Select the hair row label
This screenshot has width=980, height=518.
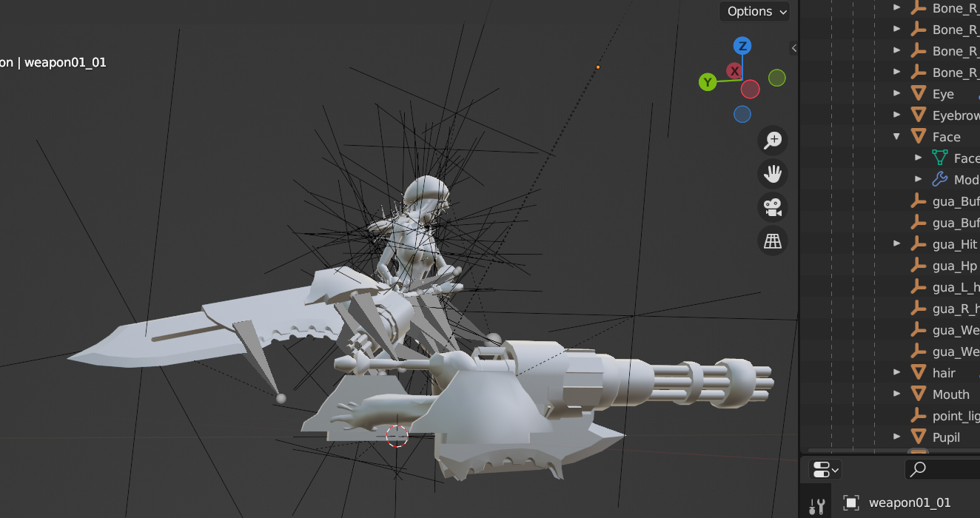click(x=944, y=373)
